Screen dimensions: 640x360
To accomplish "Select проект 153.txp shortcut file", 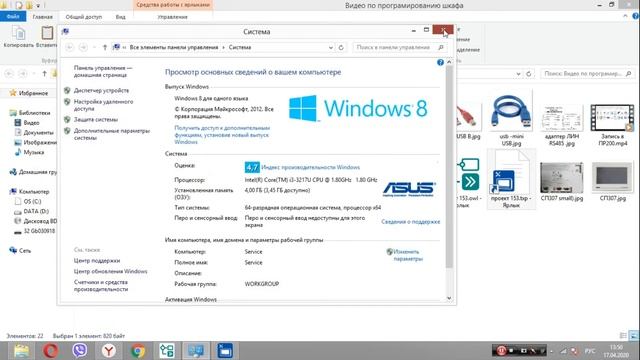I will coord(511,179).
